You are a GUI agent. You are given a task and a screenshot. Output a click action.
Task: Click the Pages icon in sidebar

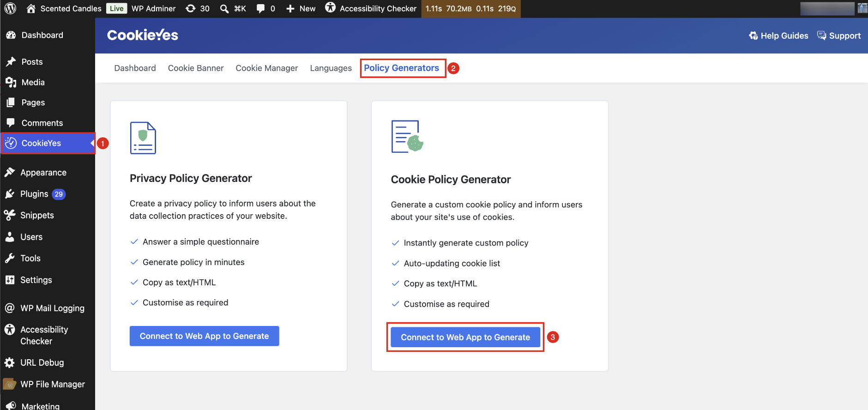tap(11, 102)
